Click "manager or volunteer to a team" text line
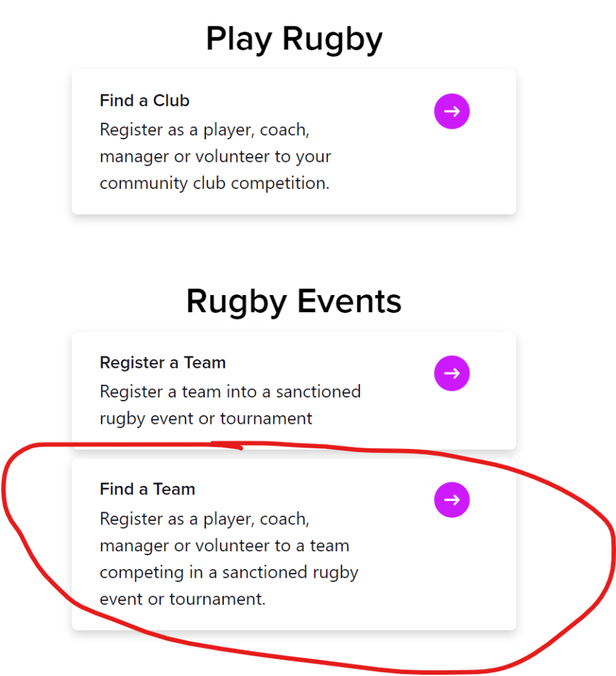This screenshot has width=616, height=676. (224, 546)
